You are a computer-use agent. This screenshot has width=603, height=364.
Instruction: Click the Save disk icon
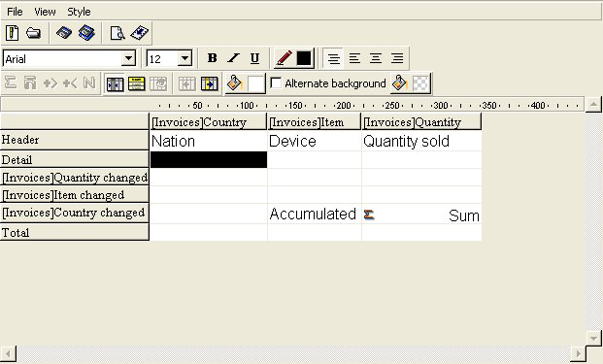coord(63,33)
